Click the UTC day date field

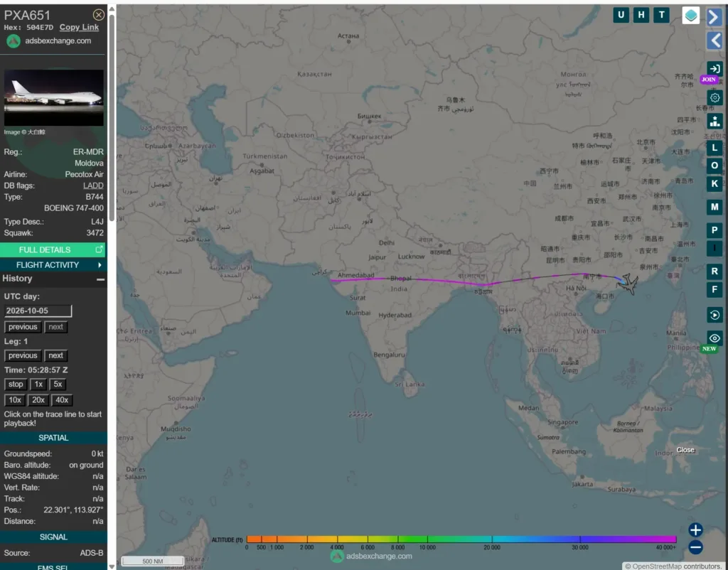pyautogui.click(x=38, y=311)
